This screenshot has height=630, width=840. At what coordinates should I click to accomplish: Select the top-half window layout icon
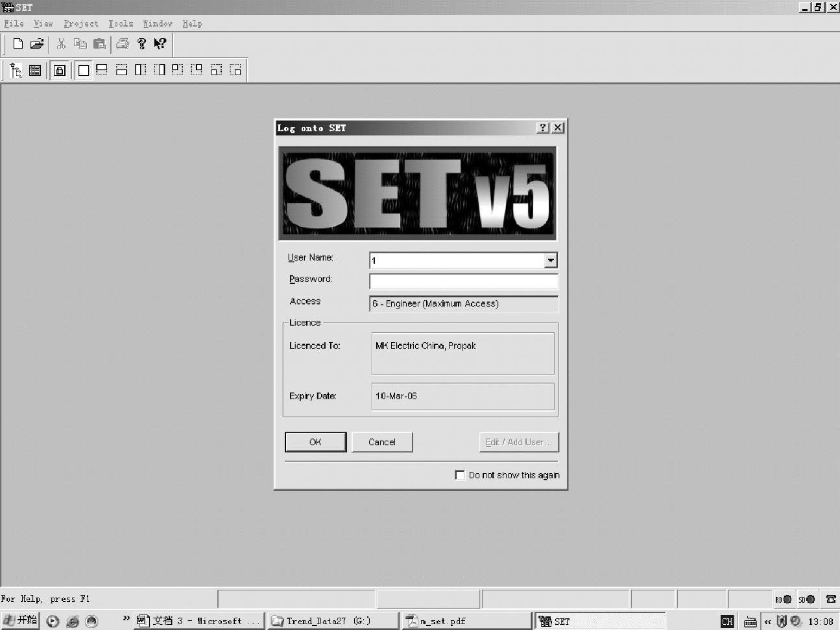102,70
